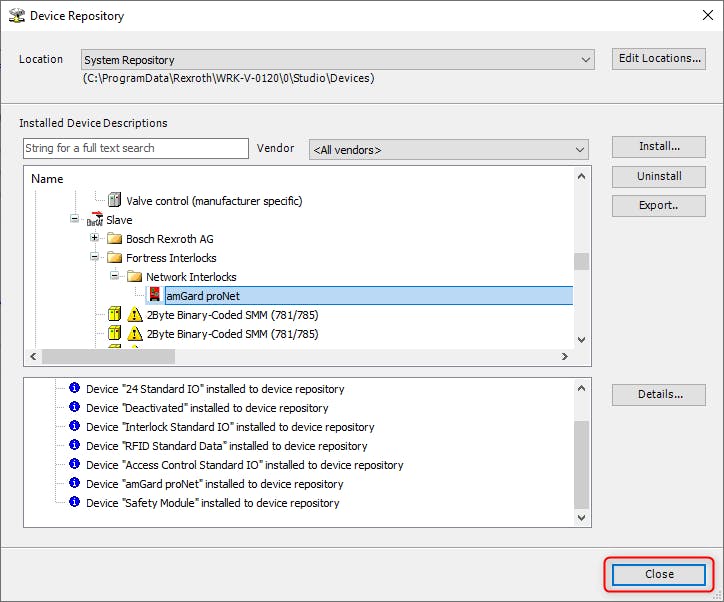Collapse the Network Interlocks node
The width and height of the screenshot is (724, 602).
coord(115,276)
